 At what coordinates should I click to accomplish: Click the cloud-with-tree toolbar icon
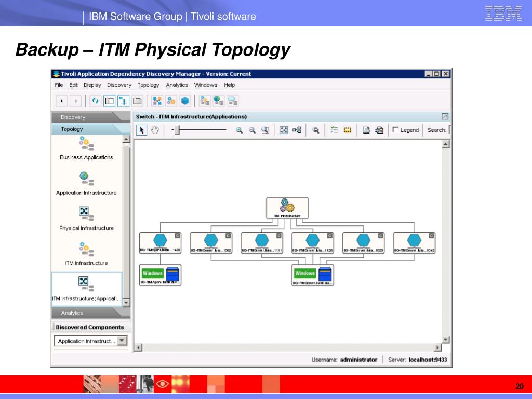click(232, 101)
